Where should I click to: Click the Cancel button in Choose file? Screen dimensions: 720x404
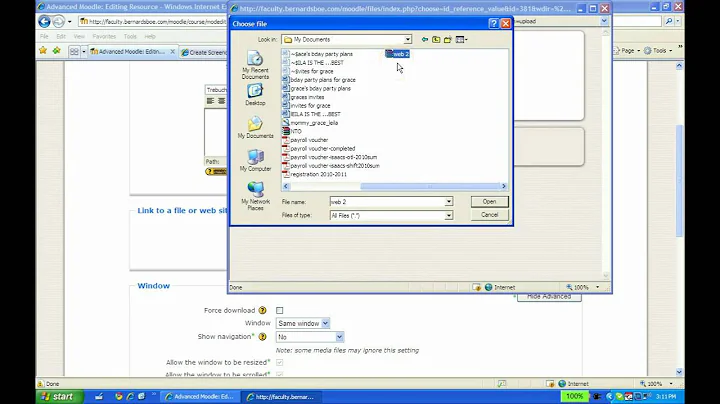coord(489,215)
